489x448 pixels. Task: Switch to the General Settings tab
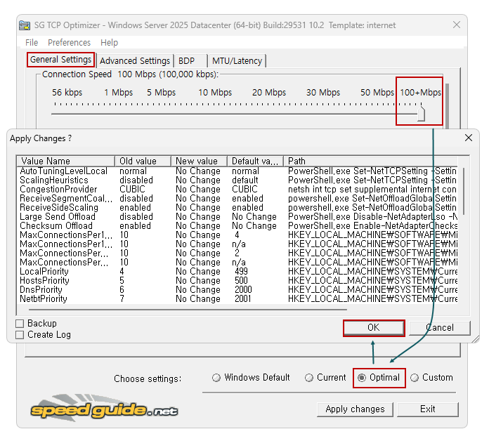click(61, 60)
